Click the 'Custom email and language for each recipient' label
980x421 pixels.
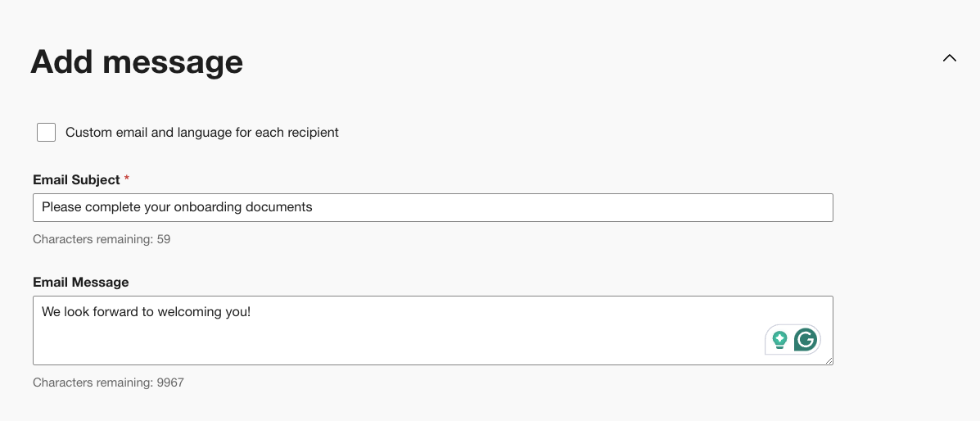point(201,132)
